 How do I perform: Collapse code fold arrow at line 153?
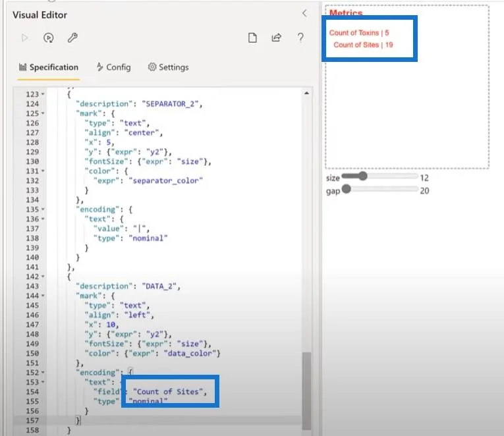pyautogui.click(x=43, y=382)
